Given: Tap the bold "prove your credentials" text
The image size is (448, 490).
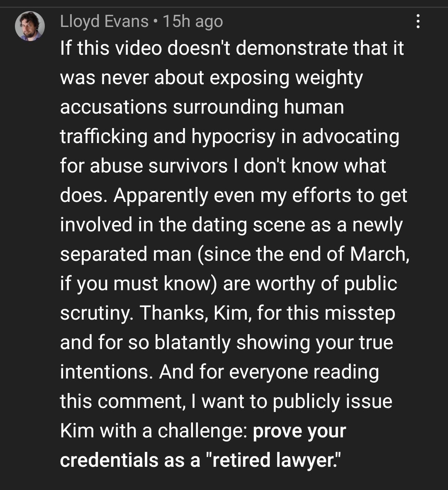Looking at the screenshot, I should point(299,431).
